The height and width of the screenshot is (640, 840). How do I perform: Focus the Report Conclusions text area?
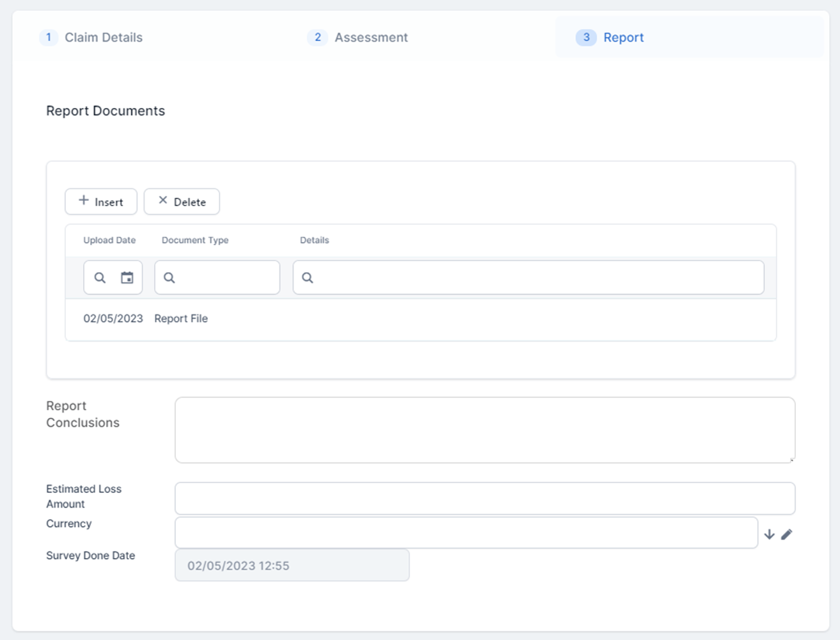click(484, 430)
